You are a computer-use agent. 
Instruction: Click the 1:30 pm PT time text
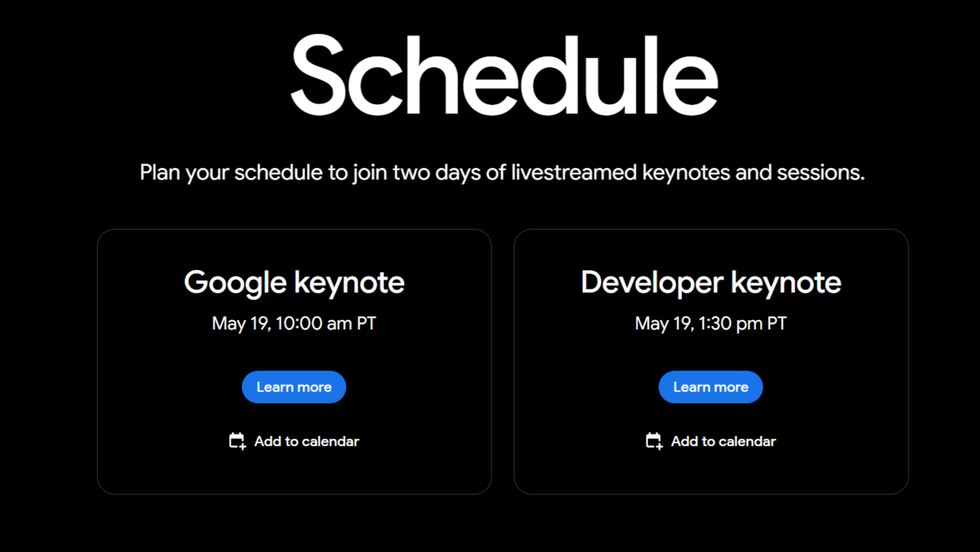point(743,323)
